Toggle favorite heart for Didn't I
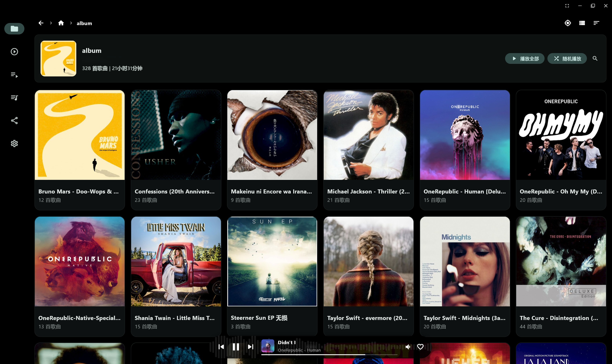This screenshot has width=612, height=364. tap(420, 347)
